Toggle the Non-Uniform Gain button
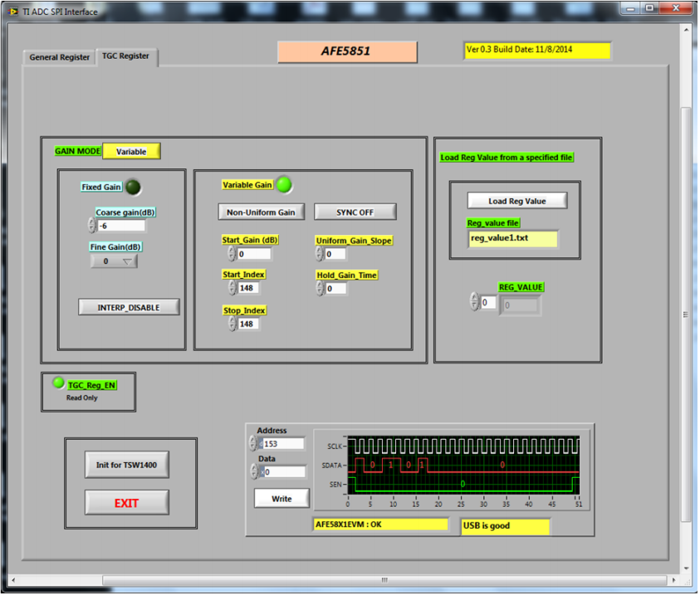700x595 pixels. pos(261,212)
